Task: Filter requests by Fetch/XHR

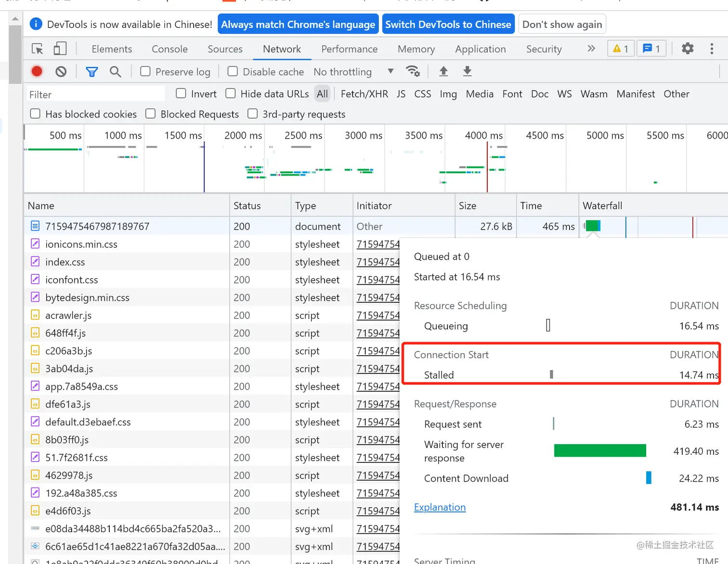Action: pos(364,94)
